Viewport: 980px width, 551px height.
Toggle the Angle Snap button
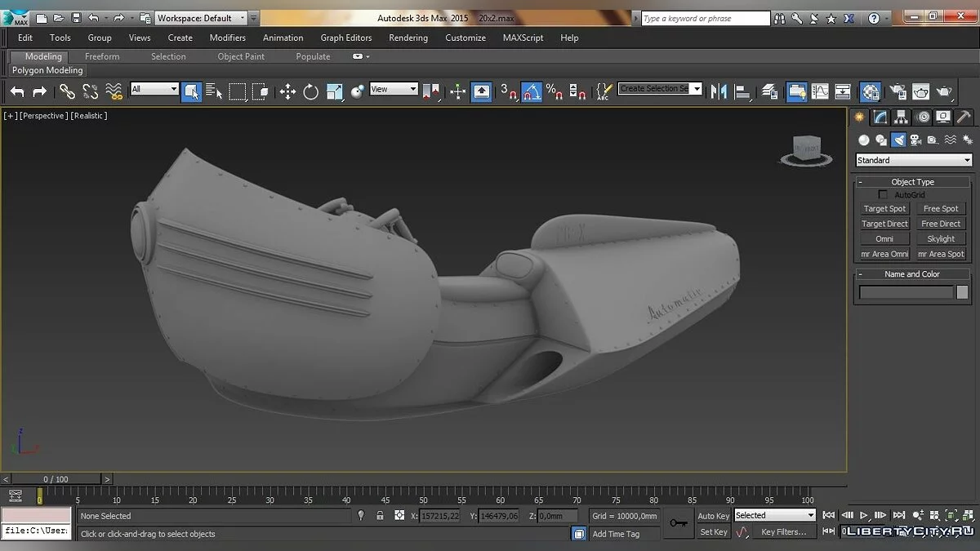click(x=531, y=91)
